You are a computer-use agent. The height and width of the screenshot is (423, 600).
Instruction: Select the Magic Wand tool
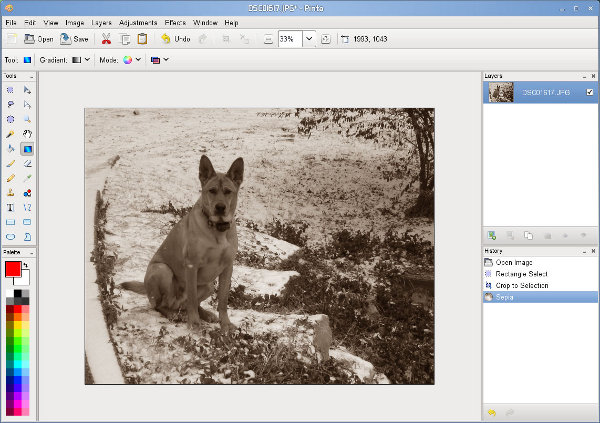click(10, 133)
